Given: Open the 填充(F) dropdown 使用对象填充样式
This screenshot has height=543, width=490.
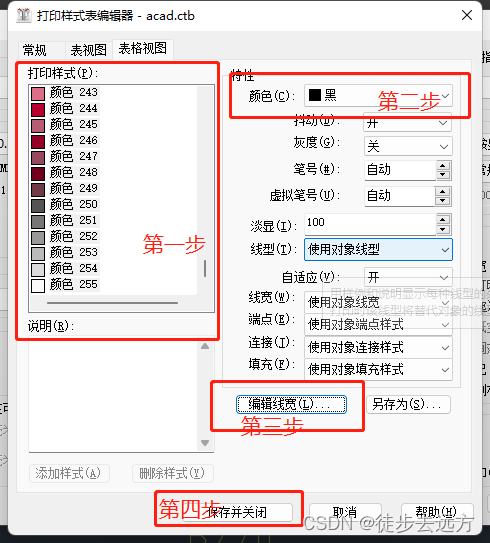Looking at the screenshot, I should (x=378, y=370).
